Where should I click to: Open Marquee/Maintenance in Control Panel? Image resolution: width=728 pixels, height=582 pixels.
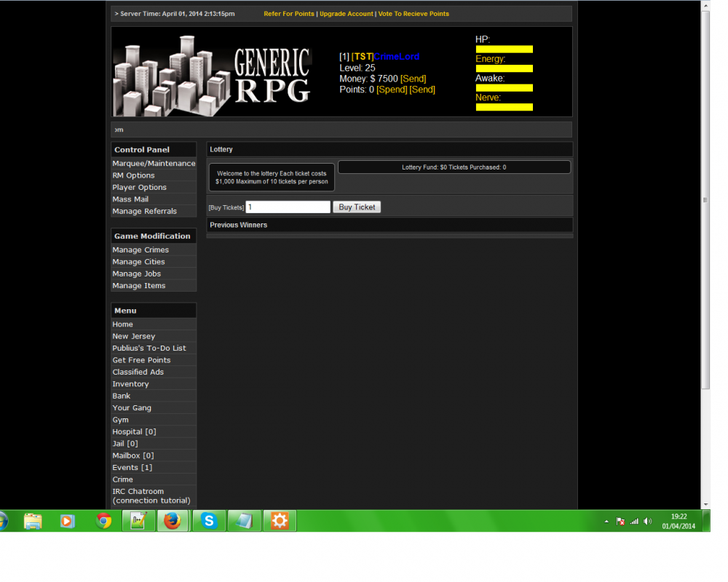pos(154,164)
